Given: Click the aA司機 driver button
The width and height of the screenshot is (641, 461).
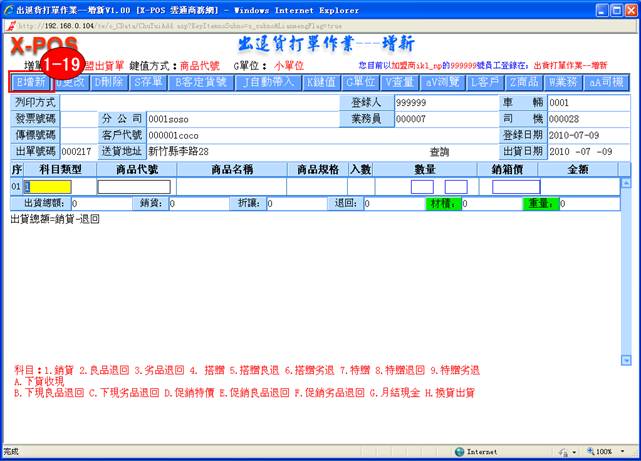Looking at the screenshot, I should (607, 81).
